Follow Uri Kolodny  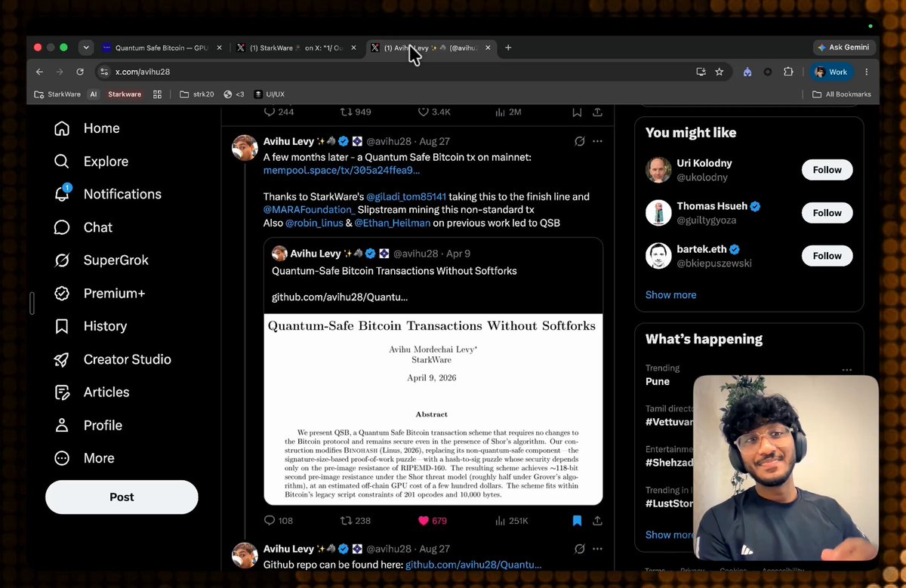(x=827, y=170)
